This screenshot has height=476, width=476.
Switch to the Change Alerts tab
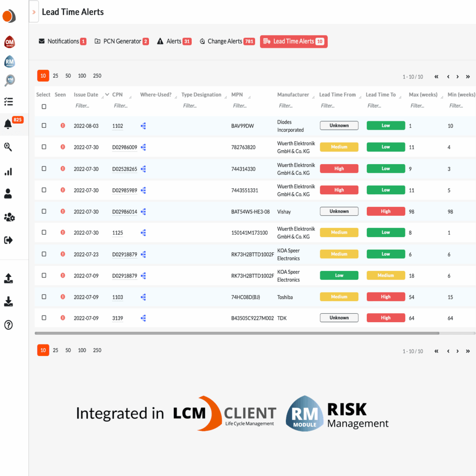click(226, 41)
